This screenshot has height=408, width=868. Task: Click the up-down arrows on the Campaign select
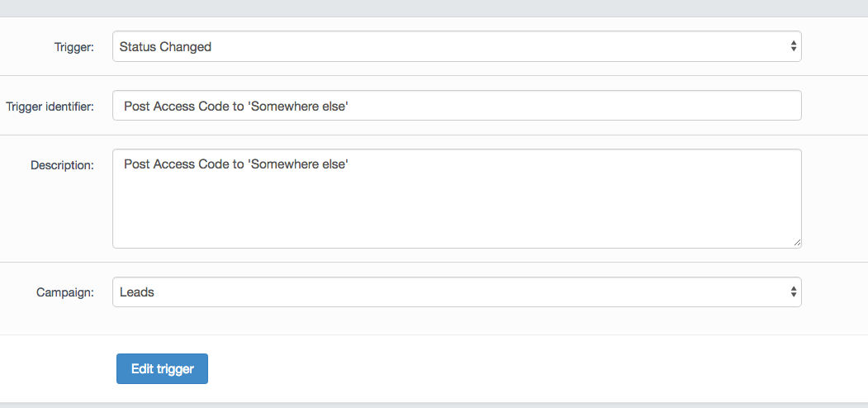tap(793, 292)
